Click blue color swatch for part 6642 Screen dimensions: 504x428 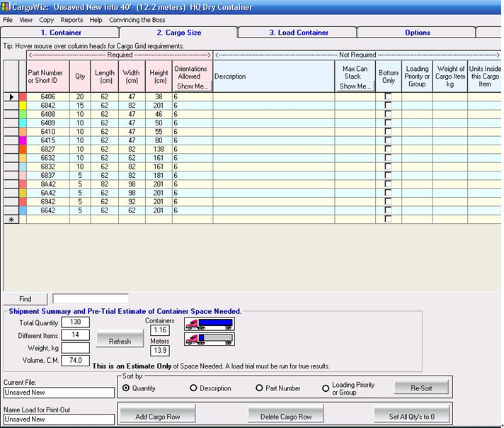pyautogui.click(x=23, y=210)
